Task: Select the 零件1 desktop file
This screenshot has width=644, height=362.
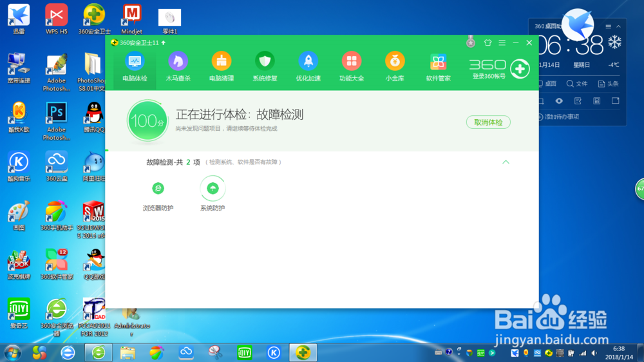Action: tap(169, 21)
